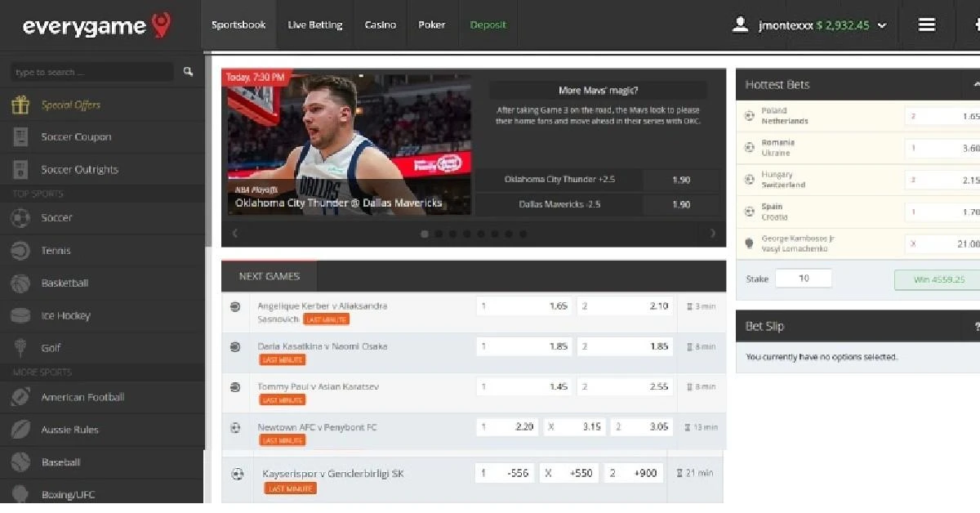Select odds 1.65 for Angelique Kerber
The image size is (980, 513).
[x=523, y=306]
